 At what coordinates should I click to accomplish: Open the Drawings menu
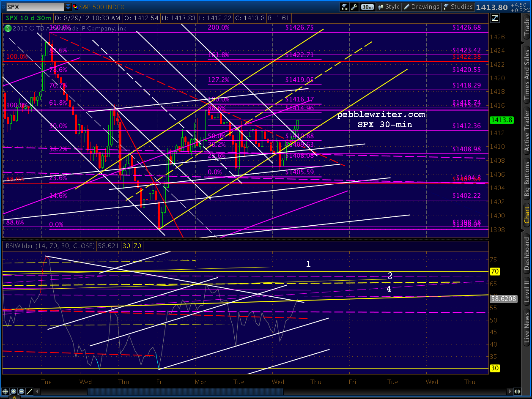click(421, 7)
